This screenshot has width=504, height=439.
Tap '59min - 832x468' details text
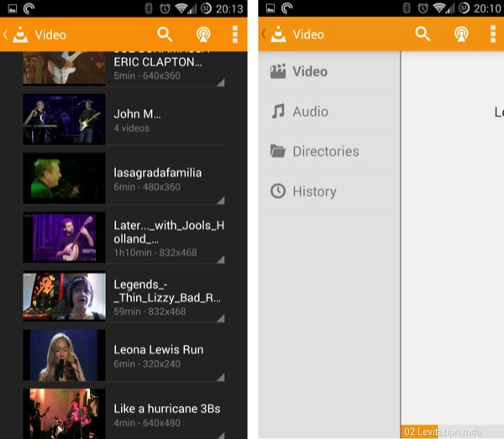pos(150,311)
